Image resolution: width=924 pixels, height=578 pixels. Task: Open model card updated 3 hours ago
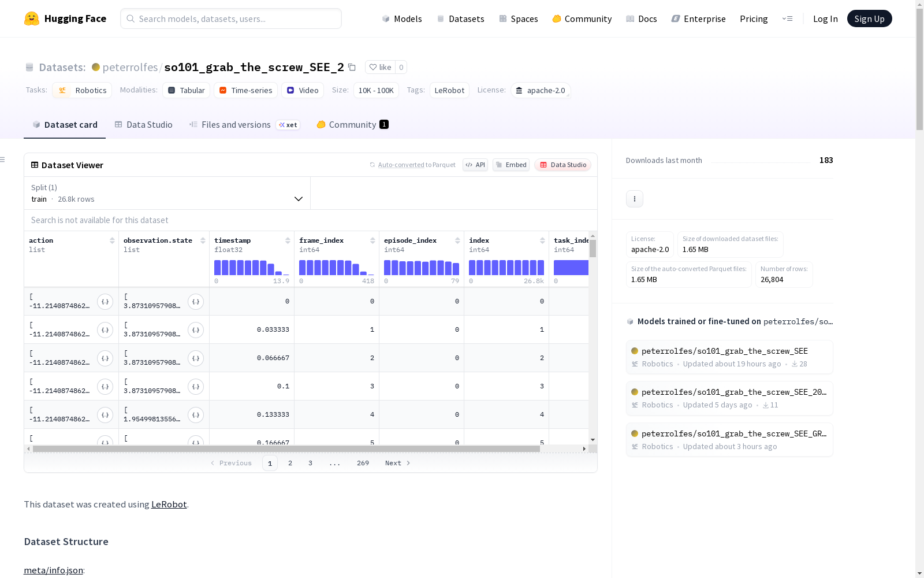[729, 440]
